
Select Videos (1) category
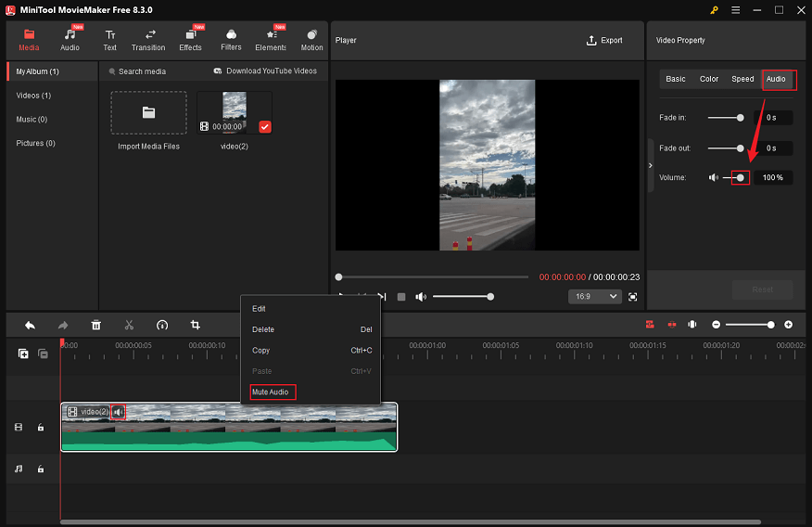(33, 96)
